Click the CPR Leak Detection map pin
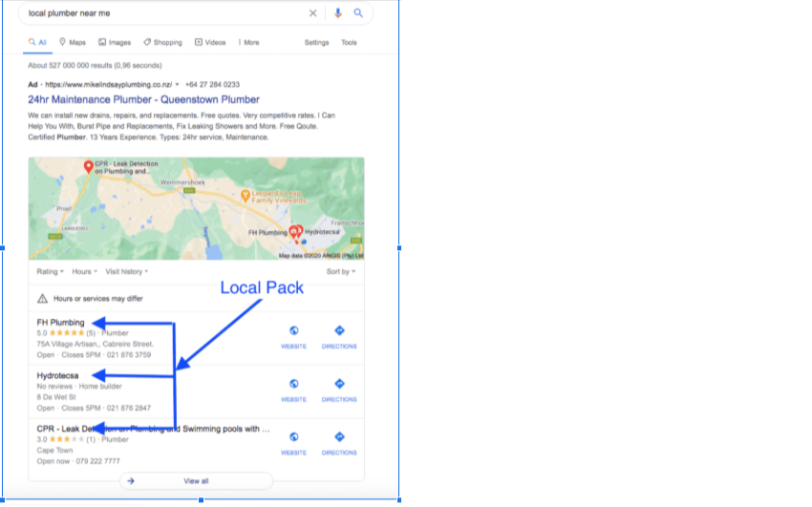 [89, 166]
